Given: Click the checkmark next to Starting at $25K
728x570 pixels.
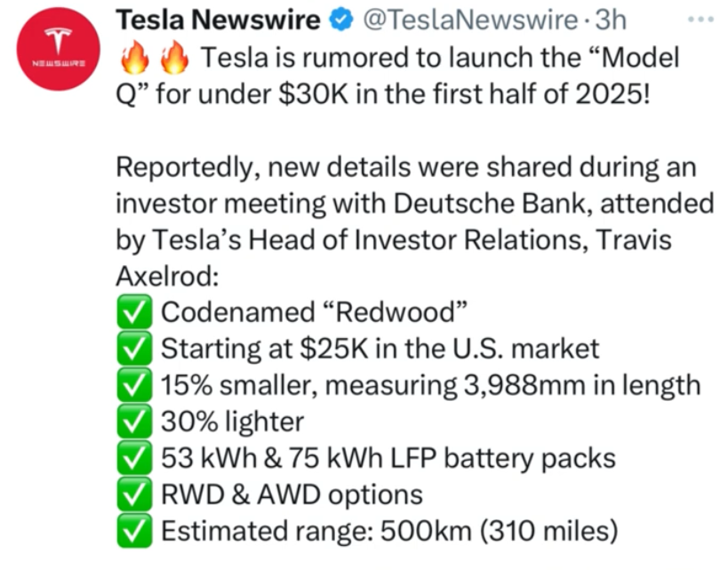Looking at the screenshot, I should (134, 349).
